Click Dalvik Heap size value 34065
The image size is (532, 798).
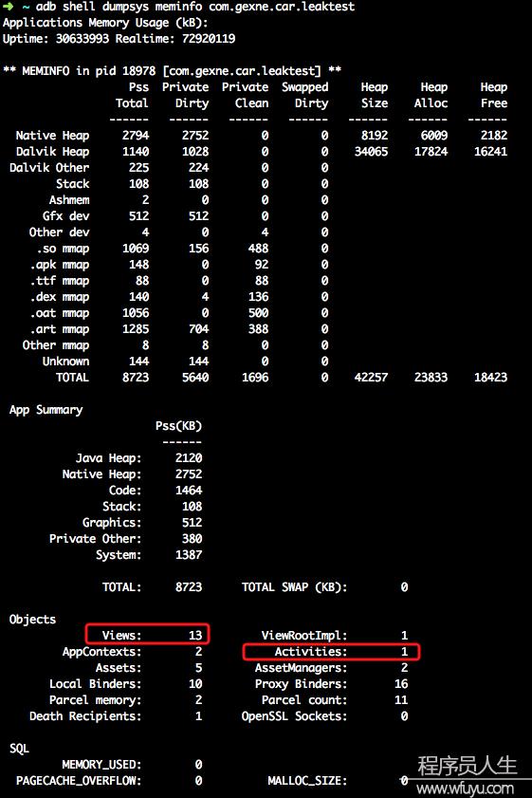[371, 152]
